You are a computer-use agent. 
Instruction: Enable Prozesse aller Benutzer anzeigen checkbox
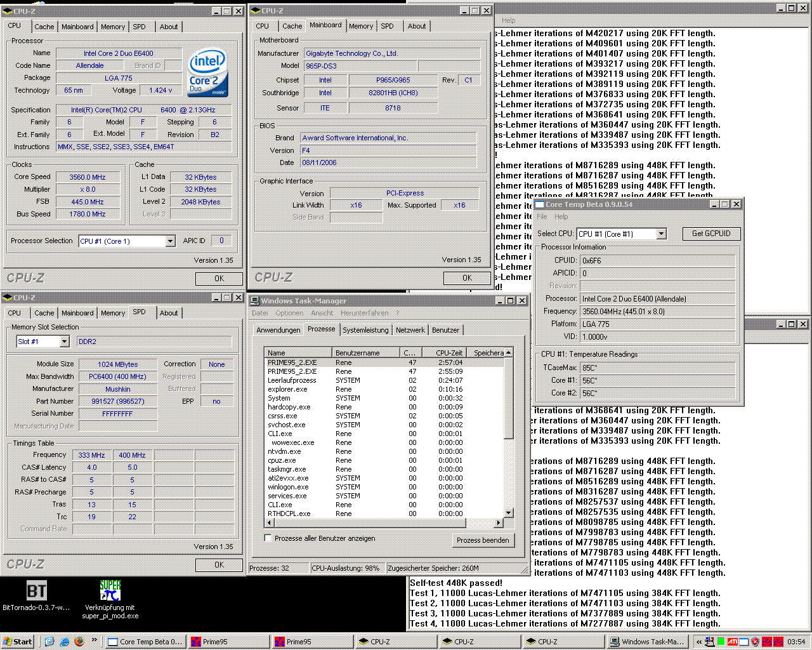point(268,538)
